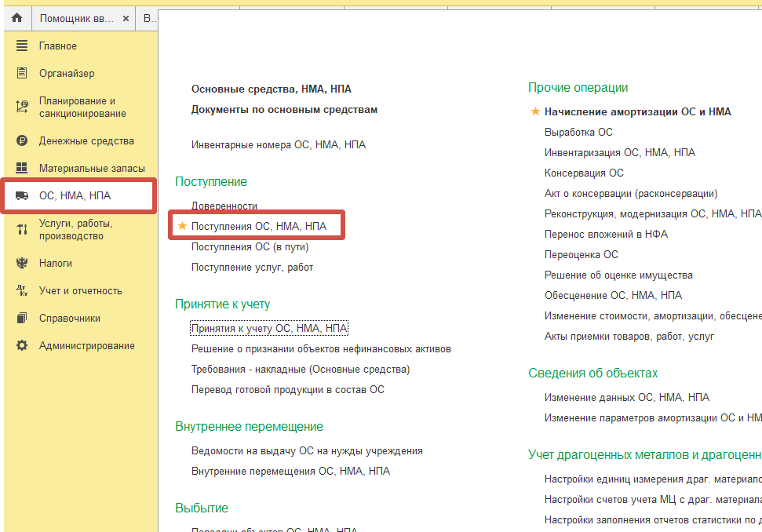Open the Доверенности link
The height and width of the screenshot is (532, 762).
point(224,206)
